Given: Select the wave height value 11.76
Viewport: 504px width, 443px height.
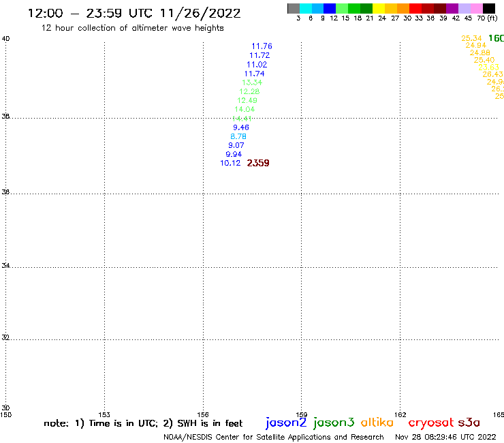Looking at the screenshot, I should click(x=262, y=46).
